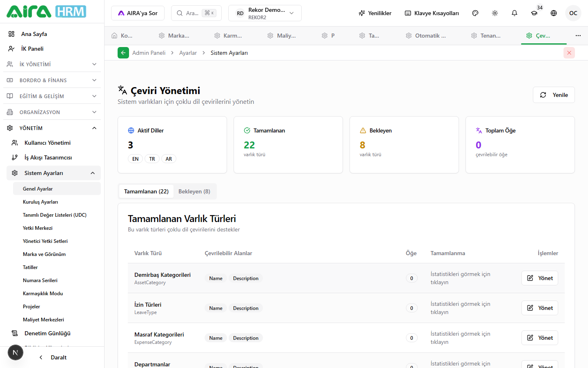Click Admin Paneli breadcrumb

click(x=149, y=53)
